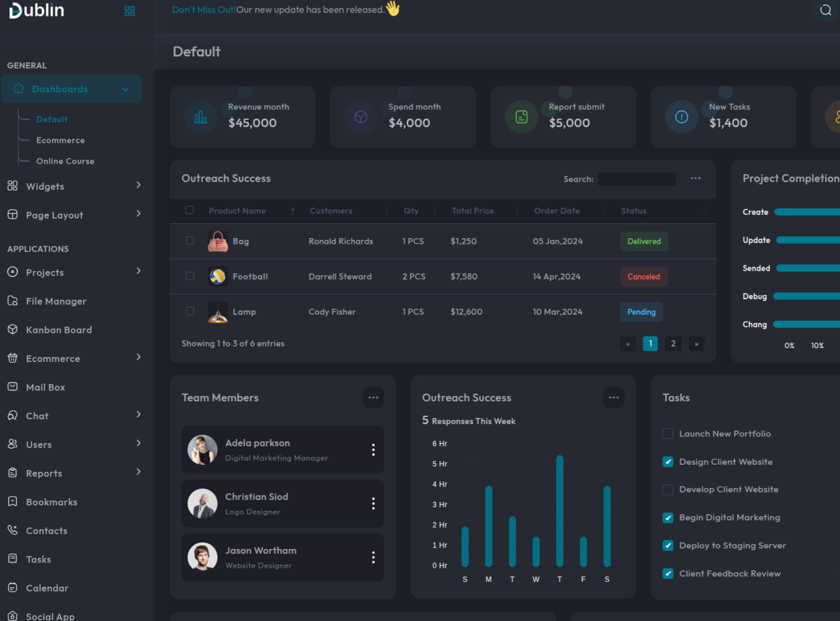
Task: Open options on Outreach Success chart card
Action: (x=613, y=397)
